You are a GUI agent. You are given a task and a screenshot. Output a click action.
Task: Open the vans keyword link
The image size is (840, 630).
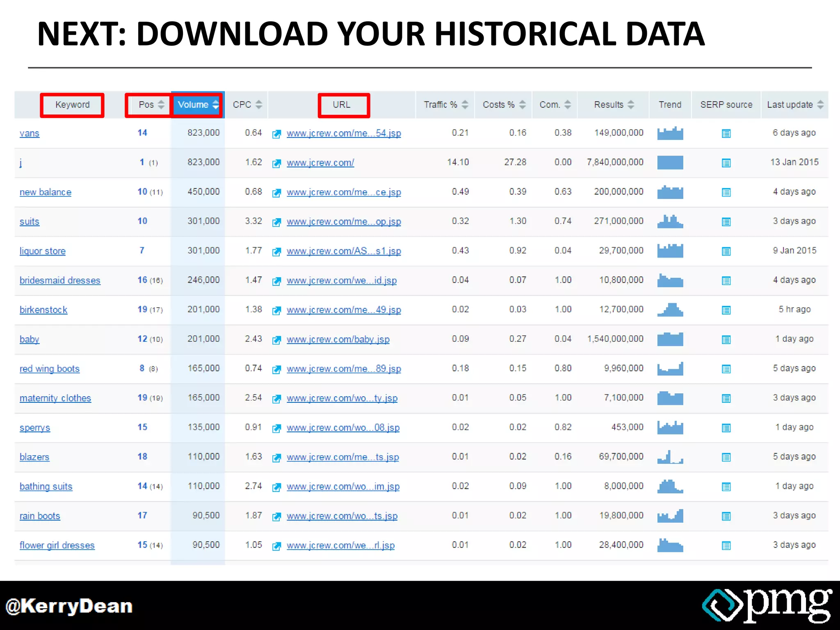pos(30,133)
